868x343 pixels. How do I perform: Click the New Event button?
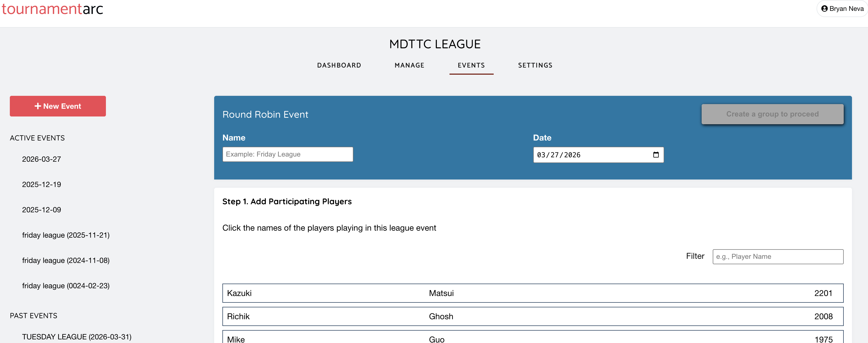[58, 106]
